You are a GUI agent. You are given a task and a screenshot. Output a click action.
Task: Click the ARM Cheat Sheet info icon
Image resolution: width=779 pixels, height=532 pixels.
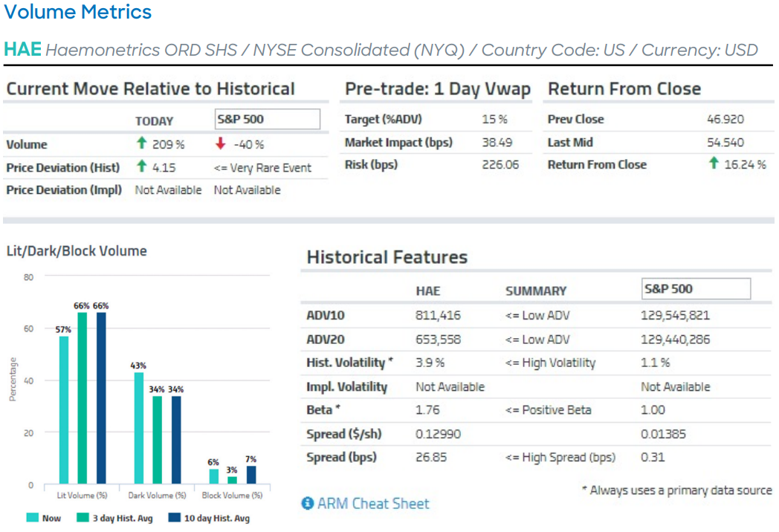tap(308, 503)
